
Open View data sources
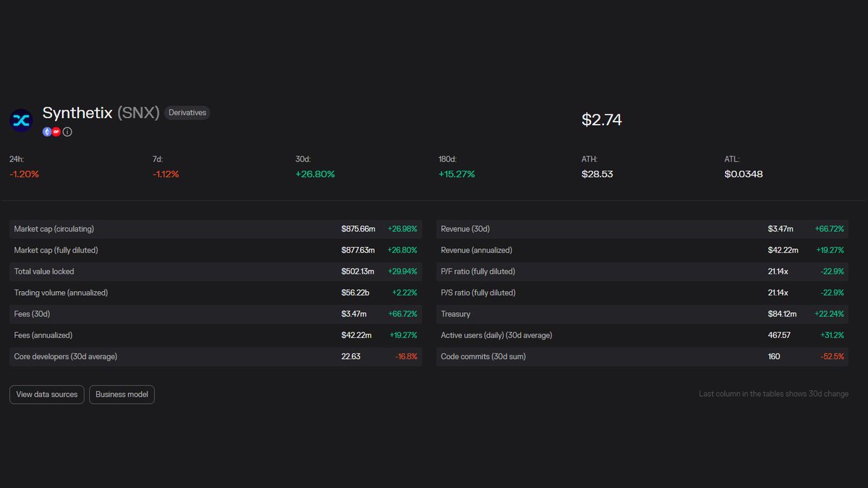click(x=47, y=395)
